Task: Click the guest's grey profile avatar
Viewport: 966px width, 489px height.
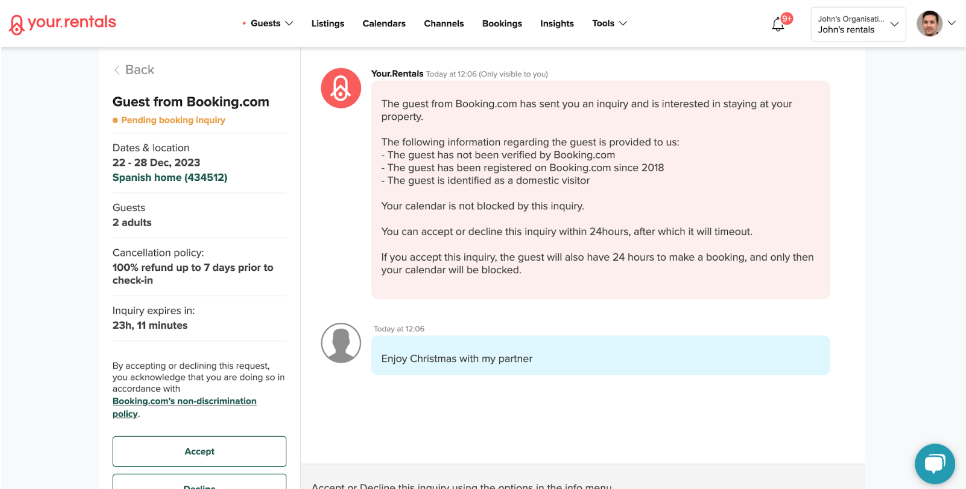Action: click(x=340, y=343)
